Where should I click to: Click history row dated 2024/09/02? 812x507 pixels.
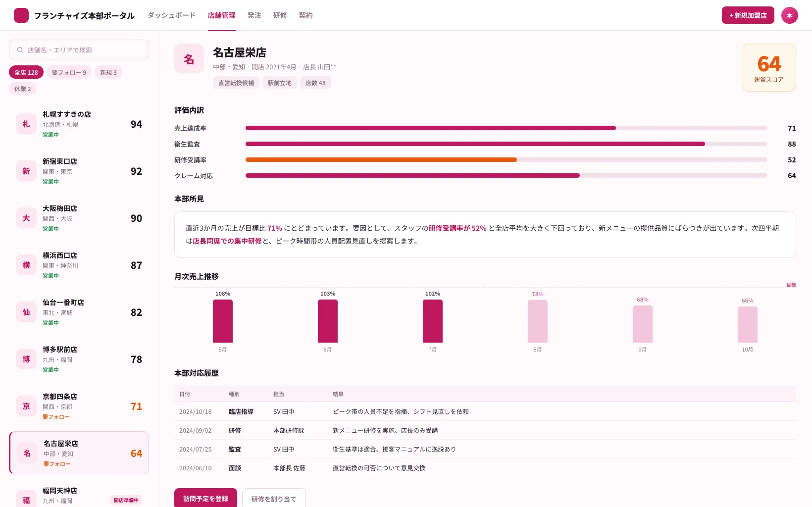pyautogui.click(x=485, y=430)
